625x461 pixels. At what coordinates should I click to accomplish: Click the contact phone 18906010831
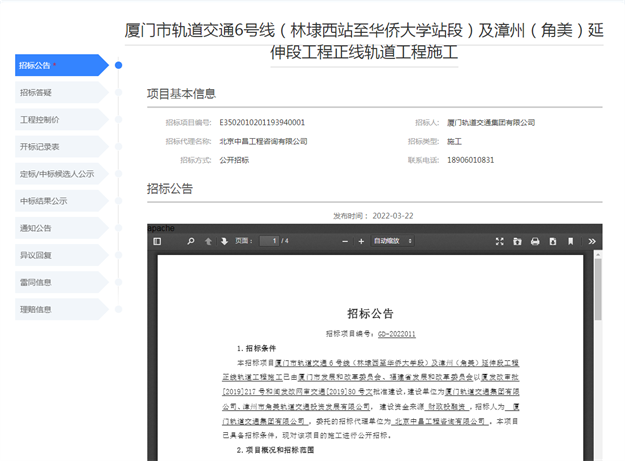click(470, 160)
